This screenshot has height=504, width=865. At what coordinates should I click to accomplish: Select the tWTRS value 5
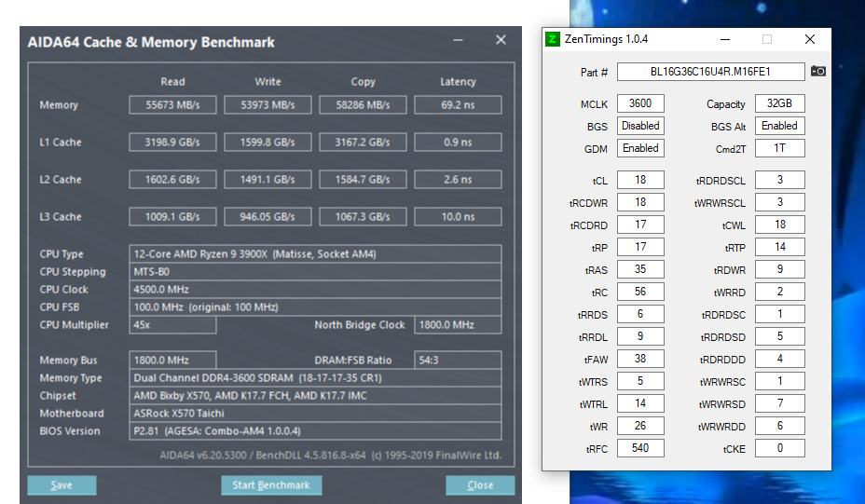click(640, 381)
